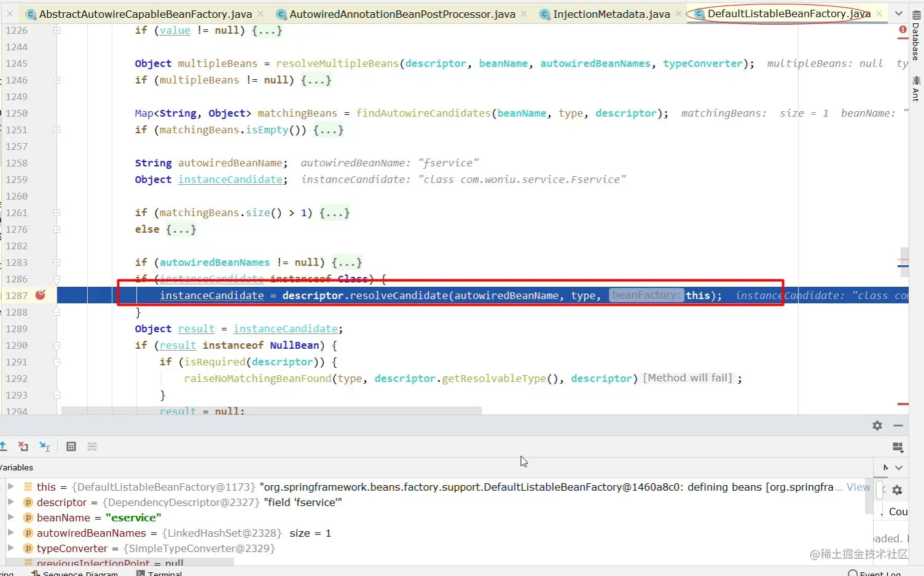Viewport: 924px width, 576px height.
Task: Open the Ant tool window
Action: (916, 88)
